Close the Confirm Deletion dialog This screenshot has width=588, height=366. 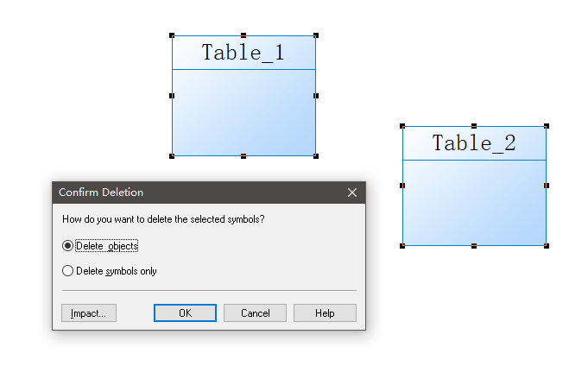(x=351, y=192)
